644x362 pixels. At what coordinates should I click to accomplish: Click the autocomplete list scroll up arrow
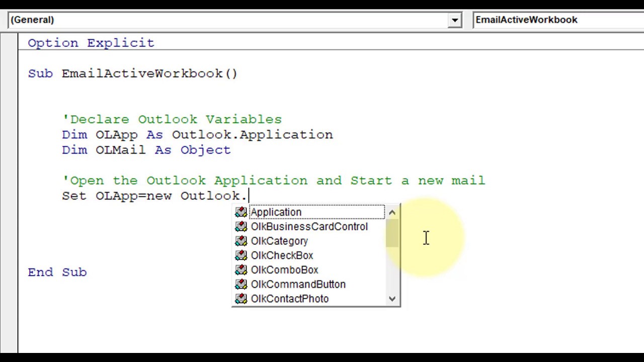[x=392, y=212]
